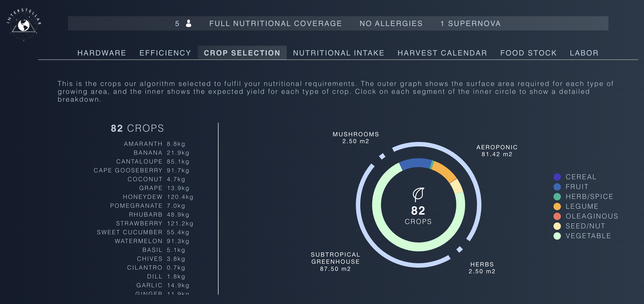This screenshot has width=644, height=304.
Task: Click the Fruit legend color dot
Action: (x=557, y=187)
